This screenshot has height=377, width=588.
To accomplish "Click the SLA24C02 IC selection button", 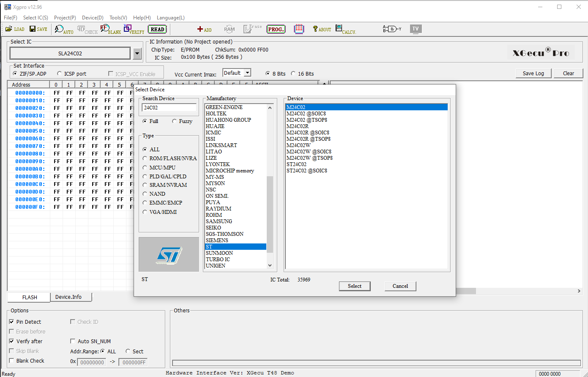I will coord(70,54).
